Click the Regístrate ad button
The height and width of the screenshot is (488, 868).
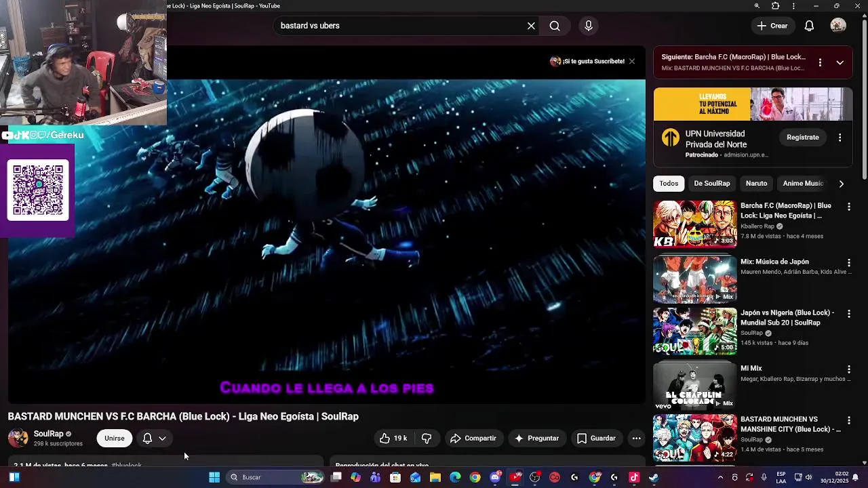803,137
